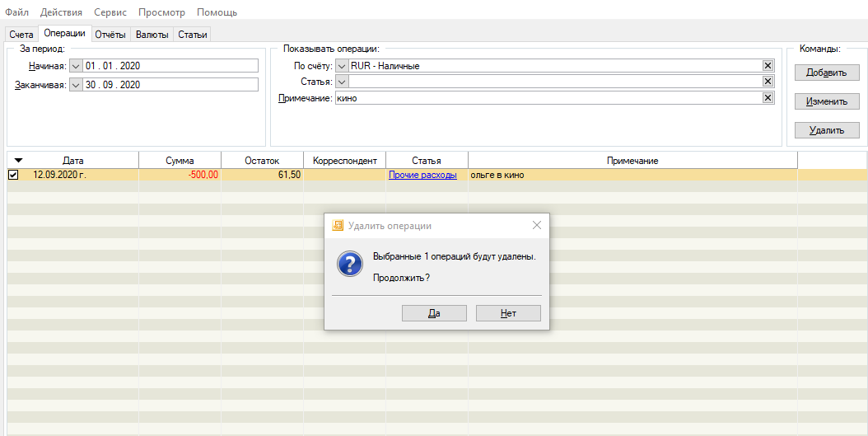This screenshot has height=436, width=868.
Task: Open the Файл menu
Action: click(x=17, y=12)
